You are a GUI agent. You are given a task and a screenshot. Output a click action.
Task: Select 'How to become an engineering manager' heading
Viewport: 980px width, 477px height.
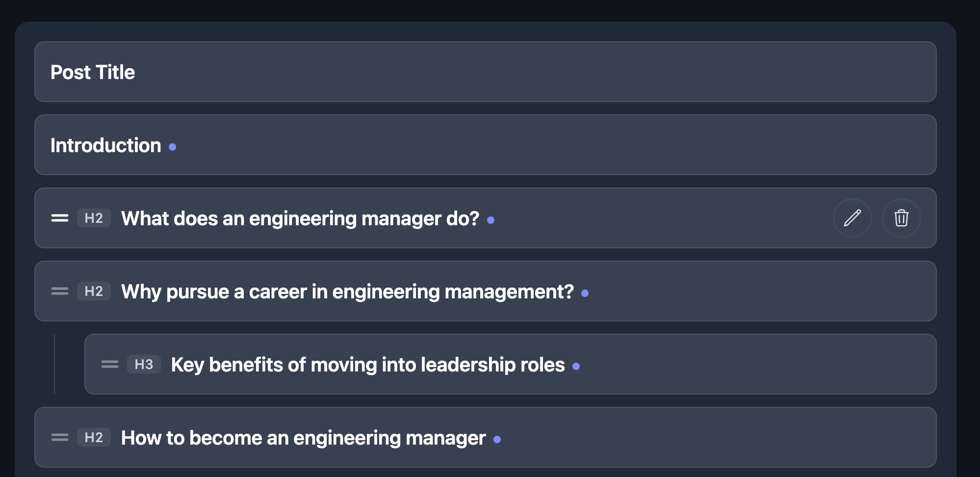[x=303, y=438]
